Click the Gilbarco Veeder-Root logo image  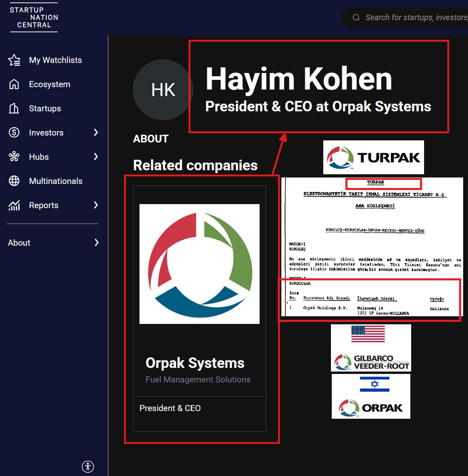(x=371, y=348)
